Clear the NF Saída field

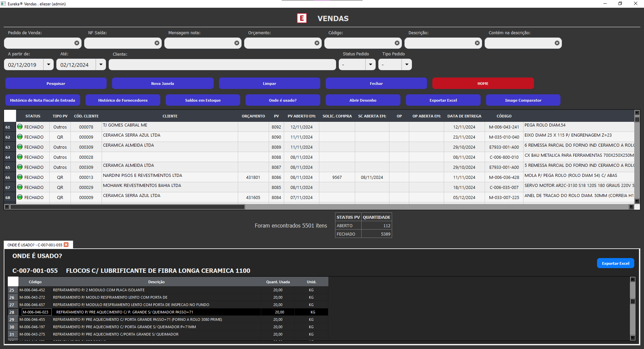(x=157, y=43)
